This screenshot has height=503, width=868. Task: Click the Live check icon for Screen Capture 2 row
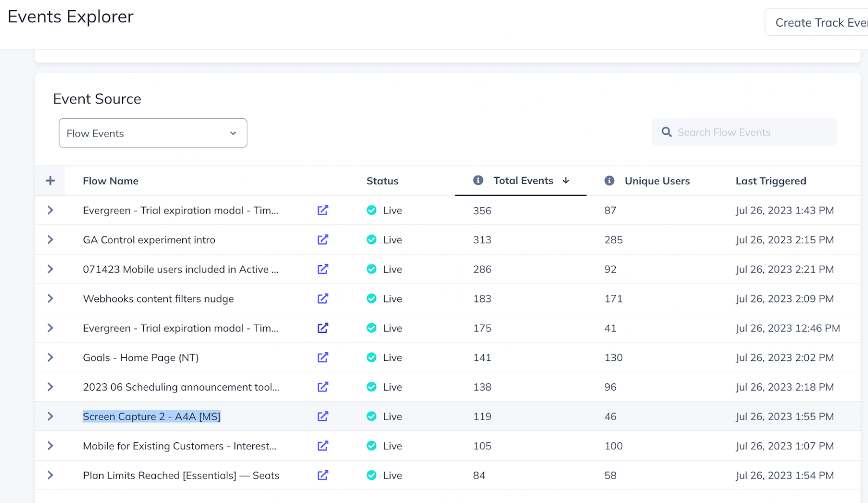tap(372, 416)
